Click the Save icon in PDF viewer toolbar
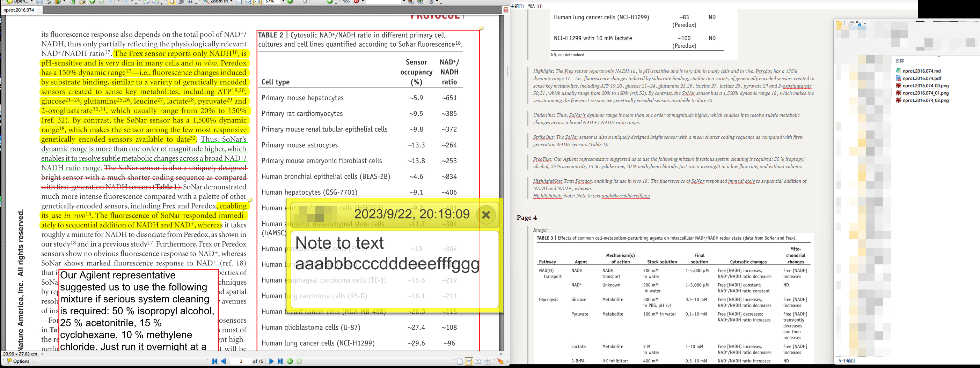The height and width of the screenshot is (368, 980). click(x=39, y=2)
